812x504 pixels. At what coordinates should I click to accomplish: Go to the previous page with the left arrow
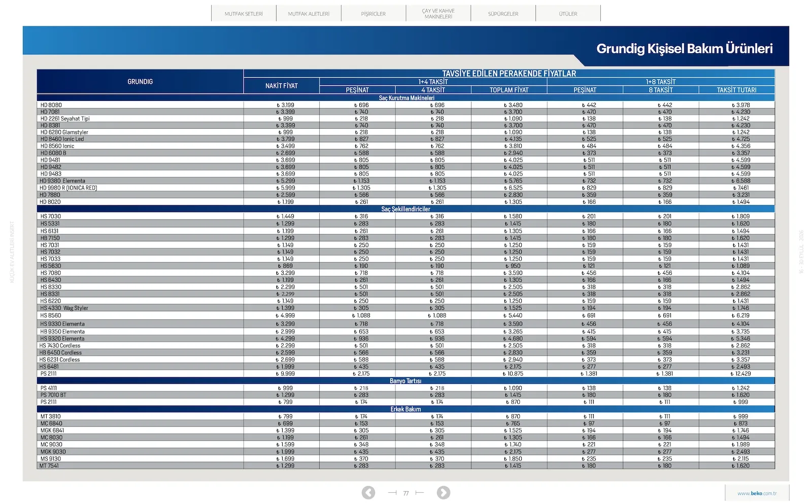(368, 492)
